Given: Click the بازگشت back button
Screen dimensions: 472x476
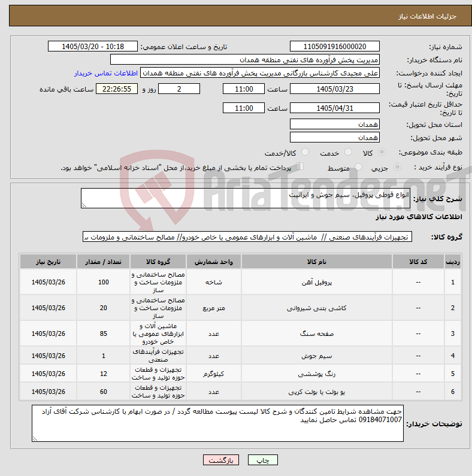Looking at the screenshot, I should 221,460.
